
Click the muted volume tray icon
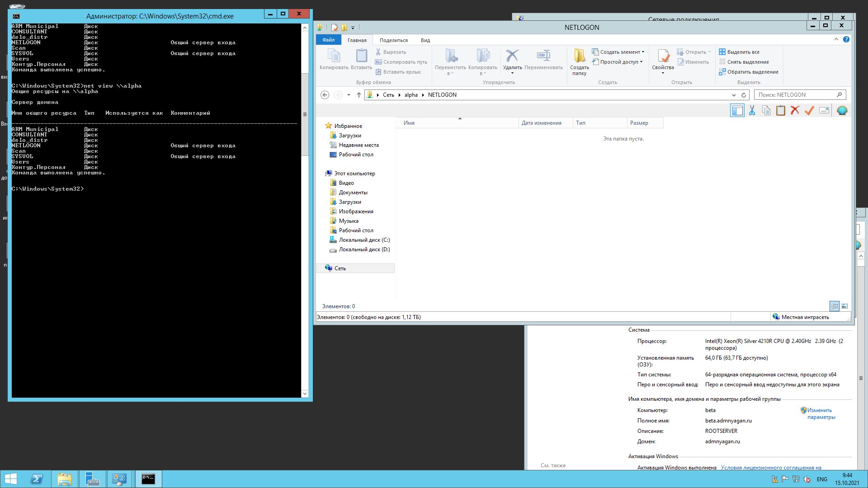(x=807, y=479)
